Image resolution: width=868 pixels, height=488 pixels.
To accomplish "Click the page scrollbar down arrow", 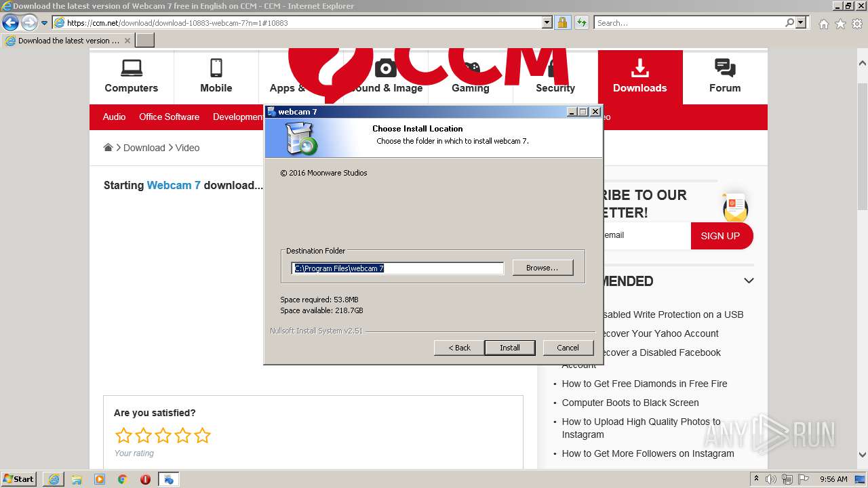I will pos(863,455).
